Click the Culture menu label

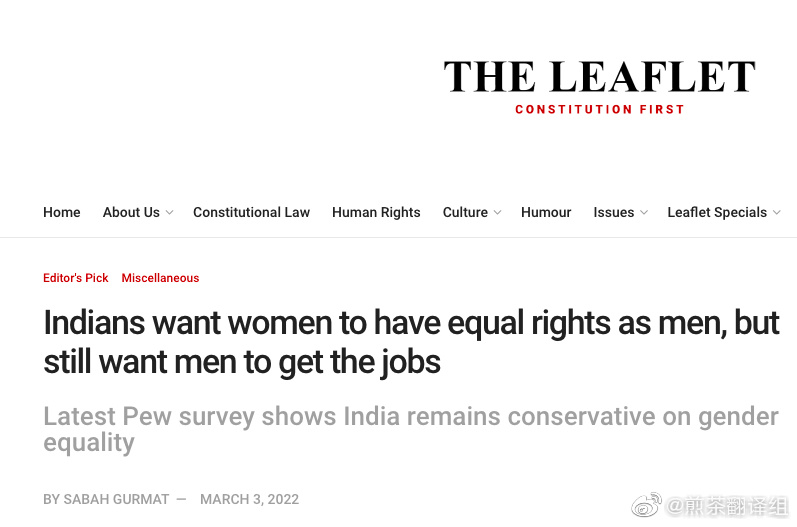(x=465, y=212)
